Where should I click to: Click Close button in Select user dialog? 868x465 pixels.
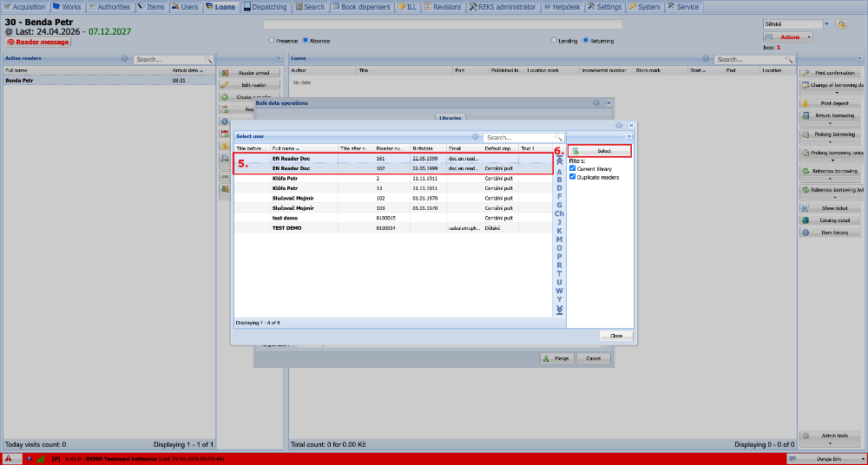tap(616, 336)
